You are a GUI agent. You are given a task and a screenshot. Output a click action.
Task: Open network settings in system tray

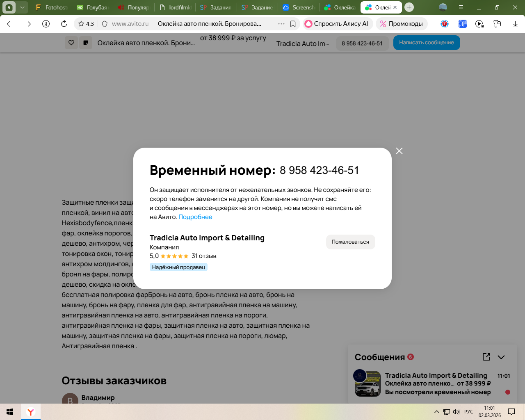(447, 412)
